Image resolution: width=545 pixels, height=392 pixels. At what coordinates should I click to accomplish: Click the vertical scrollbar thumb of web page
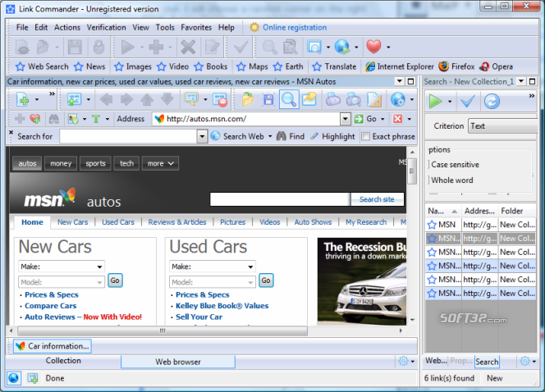pos(412,171)
